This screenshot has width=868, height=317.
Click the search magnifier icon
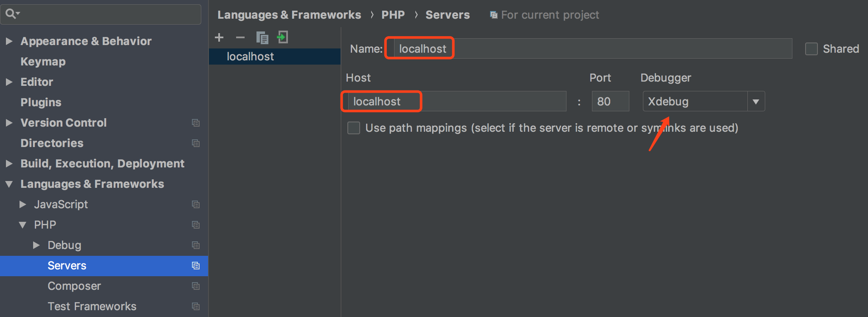11,14
